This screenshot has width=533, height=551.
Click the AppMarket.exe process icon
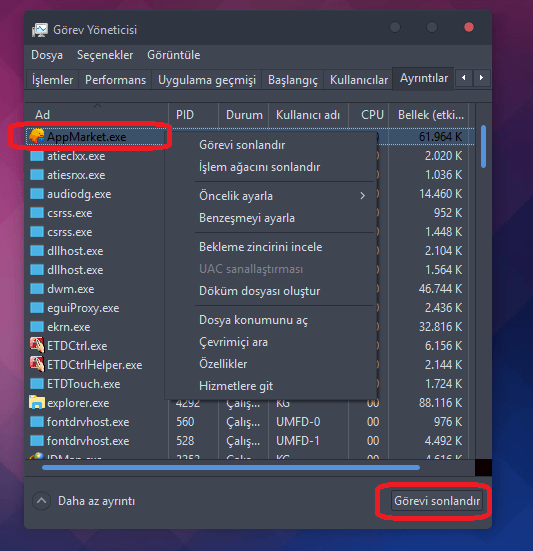pos(37,136)
